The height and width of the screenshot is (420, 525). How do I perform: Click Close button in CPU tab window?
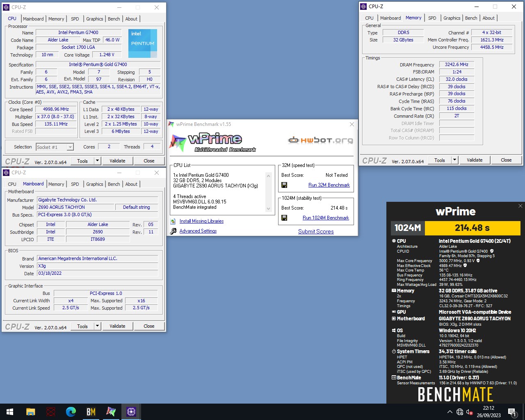149,161
